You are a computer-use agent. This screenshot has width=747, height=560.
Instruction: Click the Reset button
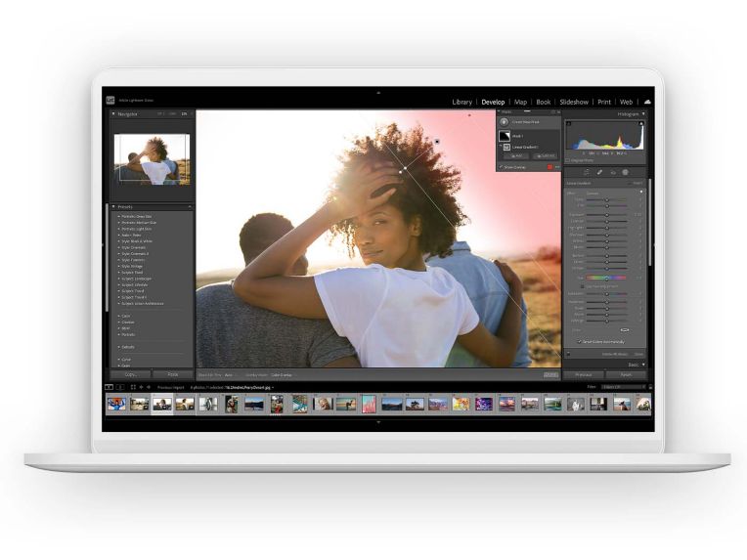pyautogui.click(x=626, y=374)
